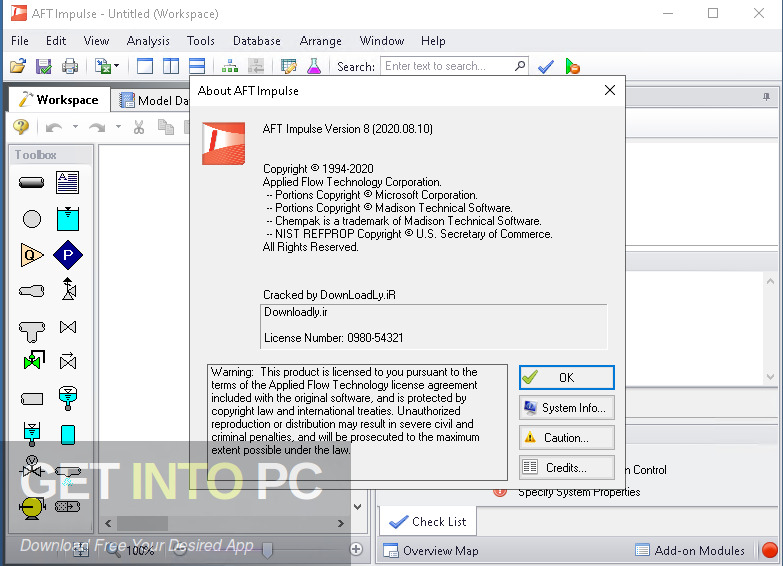Viewport: 783px width, 566px height.
Task: Open the Help menu
Action: coord(433,41)
